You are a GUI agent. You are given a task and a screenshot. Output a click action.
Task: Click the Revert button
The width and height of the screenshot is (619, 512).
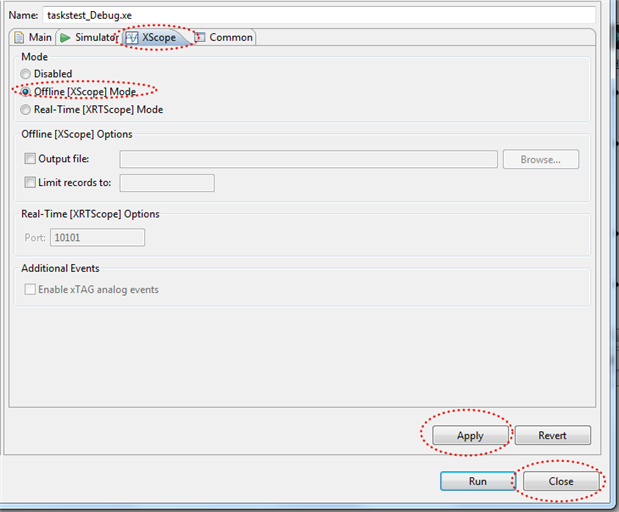(553, 435)
